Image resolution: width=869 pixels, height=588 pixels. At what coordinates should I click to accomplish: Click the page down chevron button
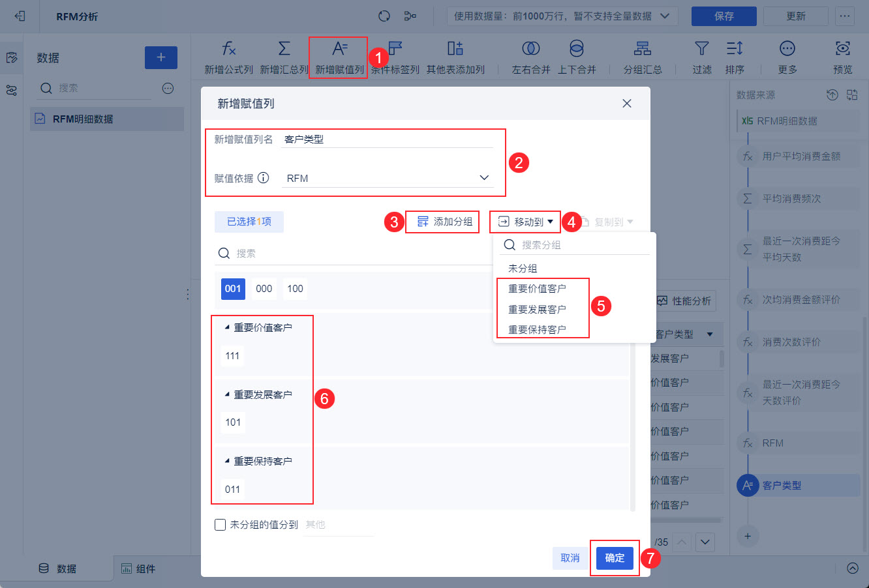(x=705, y=542)
